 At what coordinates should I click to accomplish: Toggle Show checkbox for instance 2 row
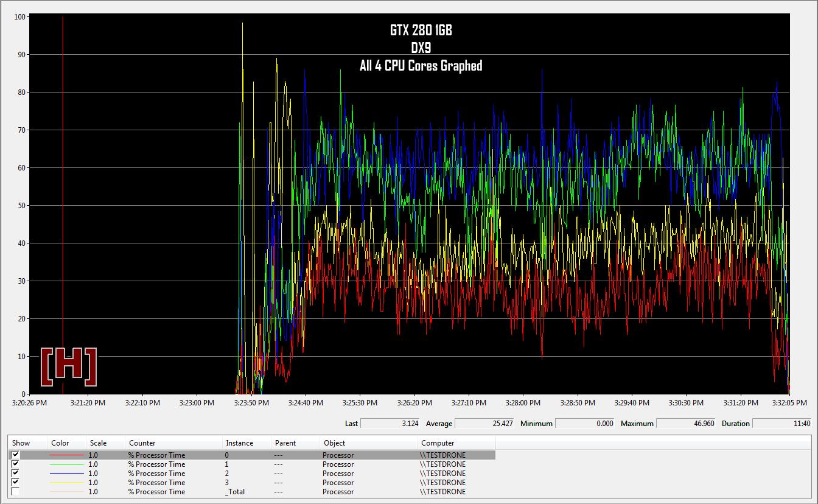tap(15, 473)
